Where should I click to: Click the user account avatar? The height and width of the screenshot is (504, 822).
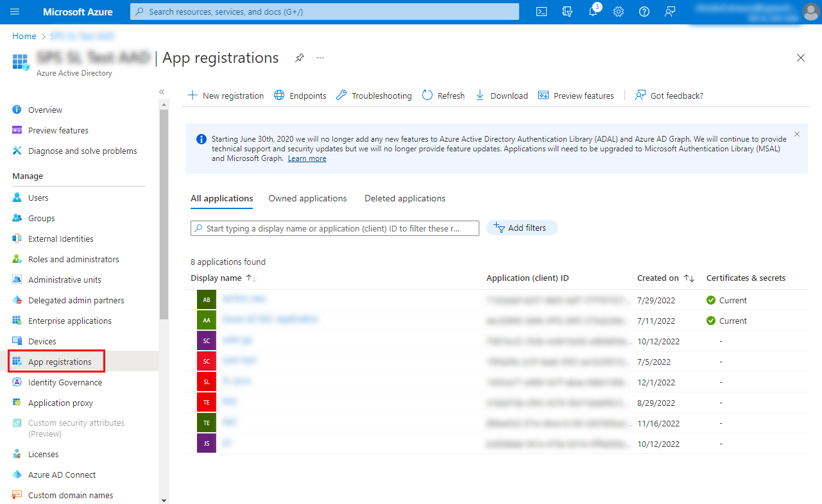pyautogui.click(x=810, y=12)
